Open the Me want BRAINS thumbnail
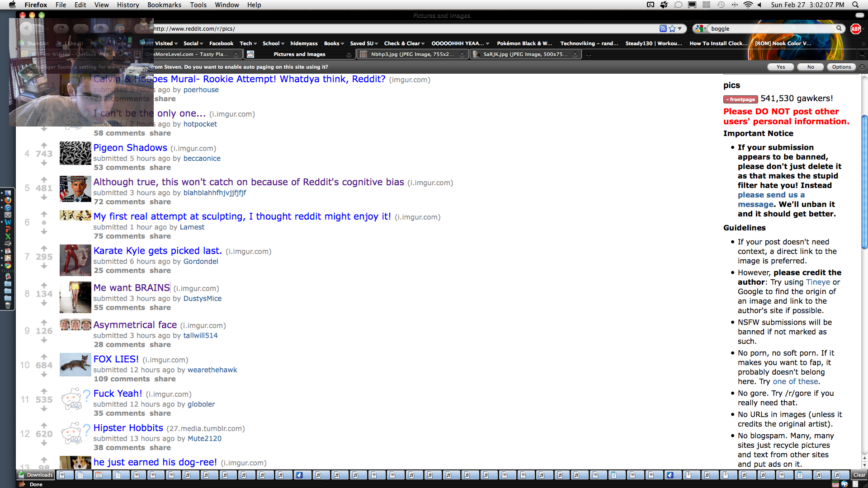 [75, 297]
